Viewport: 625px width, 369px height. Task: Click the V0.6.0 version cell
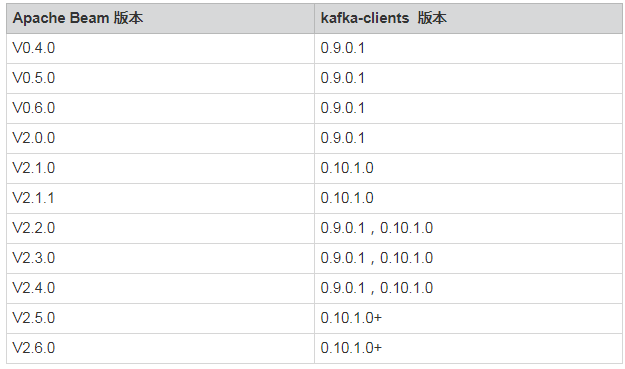(160, 108)
